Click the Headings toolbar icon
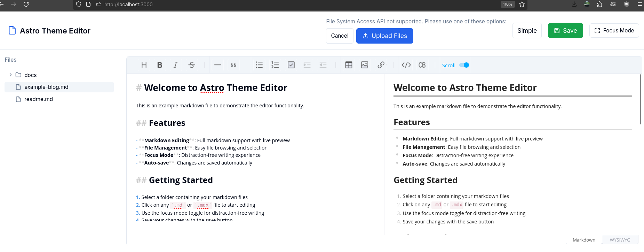The height and width of the screenshot is (252, 644). 144,65
